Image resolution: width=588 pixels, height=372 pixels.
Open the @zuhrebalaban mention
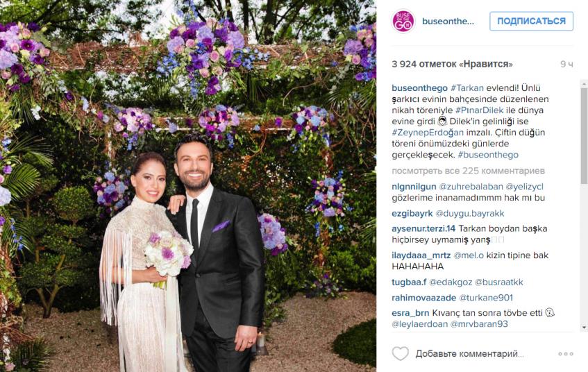[471, 187]
